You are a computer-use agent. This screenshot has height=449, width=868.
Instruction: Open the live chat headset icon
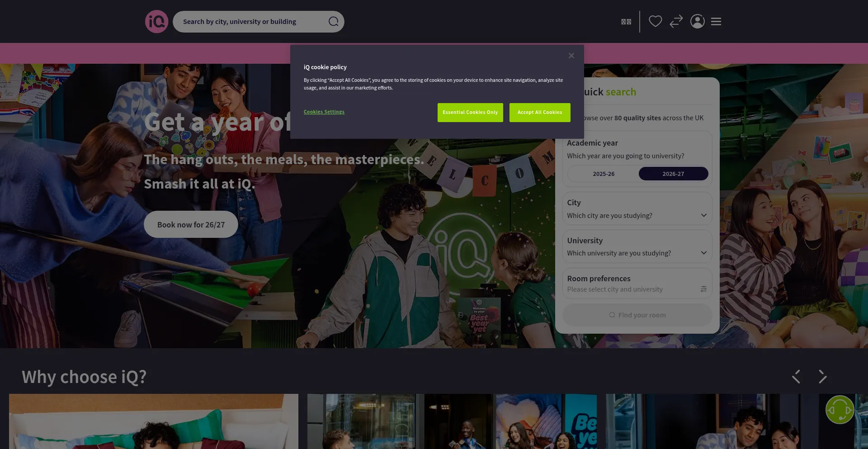[x=840, y=410]
